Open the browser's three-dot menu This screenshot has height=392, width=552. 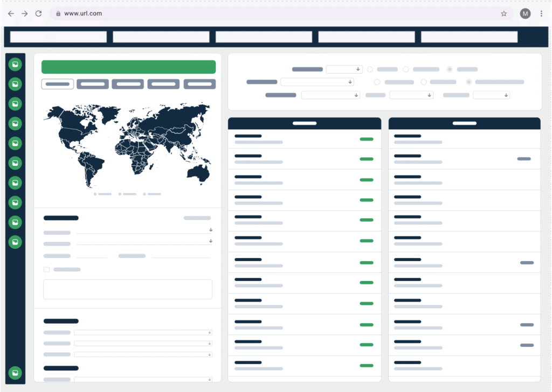pos(541,13)
